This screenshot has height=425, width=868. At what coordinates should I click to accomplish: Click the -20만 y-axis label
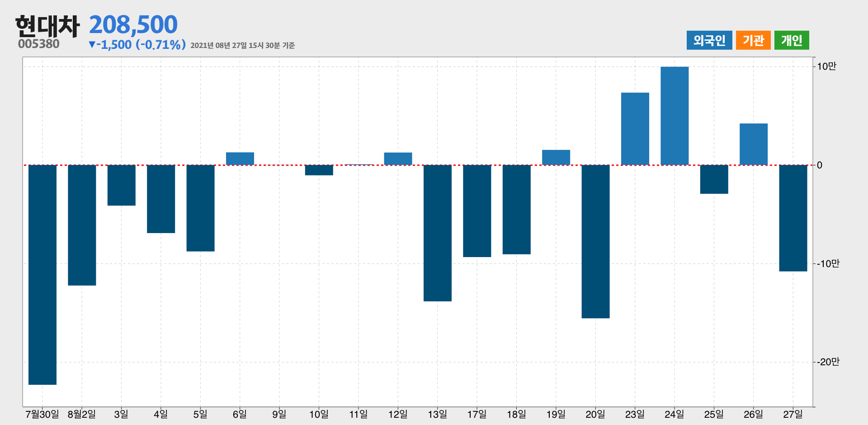pos(828,362)
